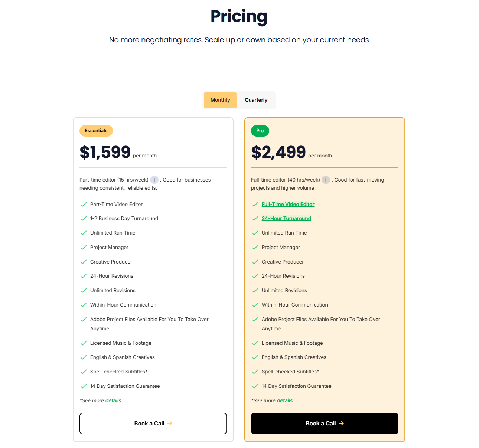Click the orange arrow in Essentials Book a Call
479x448 pixels.
(170, 423)
